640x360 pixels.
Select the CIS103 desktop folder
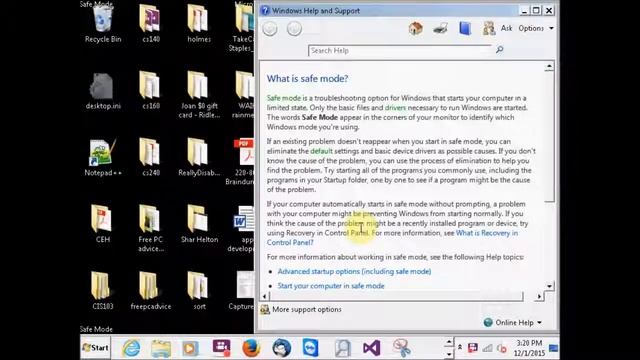102,291
